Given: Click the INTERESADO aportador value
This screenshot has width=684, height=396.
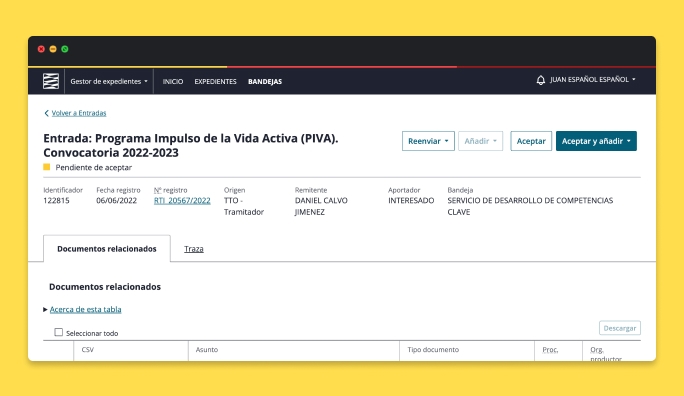Looking at the screenshot, I should 411,201.
